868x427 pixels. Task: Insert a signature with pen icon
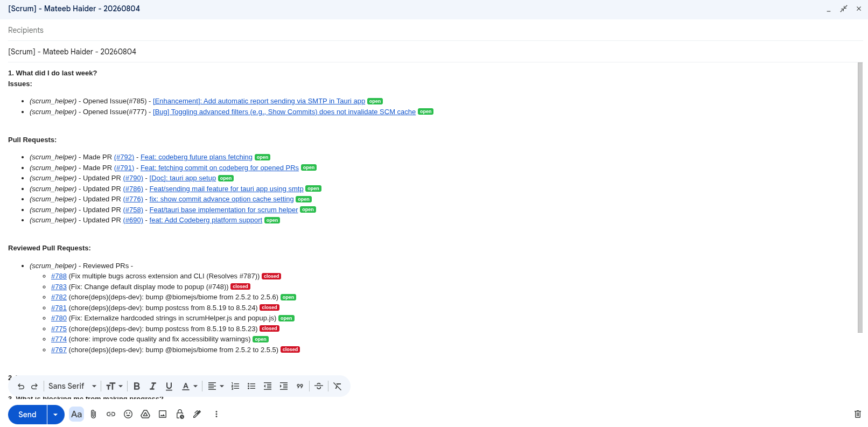(197, 414)
